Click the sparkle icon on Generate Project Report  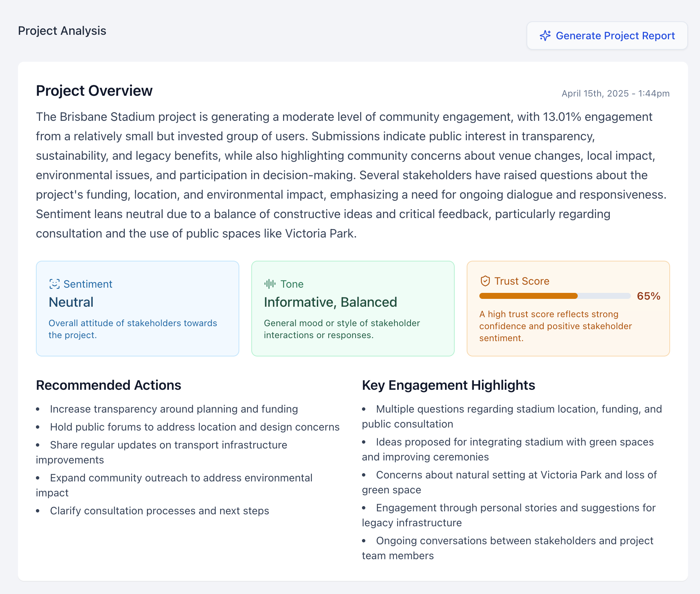(x=545, y=36)
